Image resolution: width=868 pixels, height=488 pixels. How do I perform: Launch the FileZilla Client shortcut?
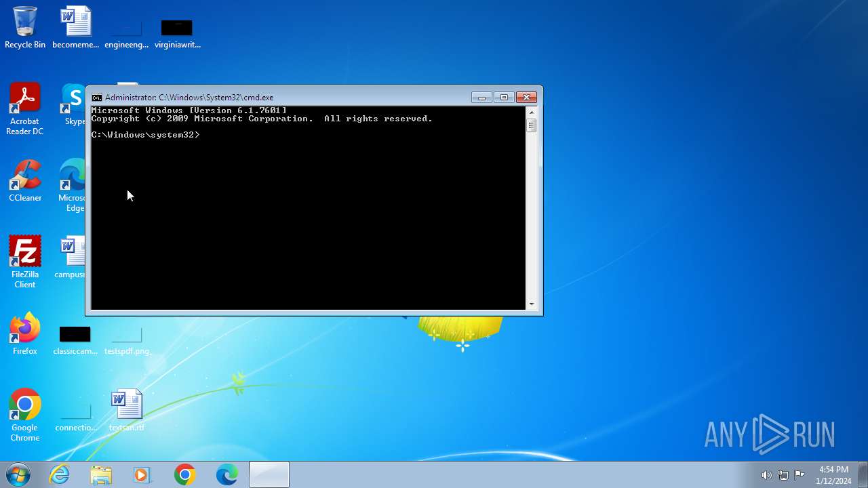point(25,262)
